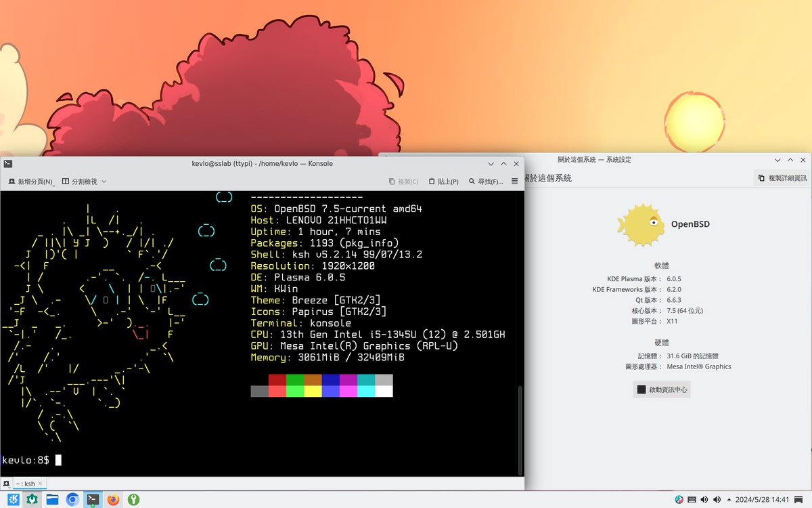Click the 硬體 section header
812x508 pixels.
(661, 343)
